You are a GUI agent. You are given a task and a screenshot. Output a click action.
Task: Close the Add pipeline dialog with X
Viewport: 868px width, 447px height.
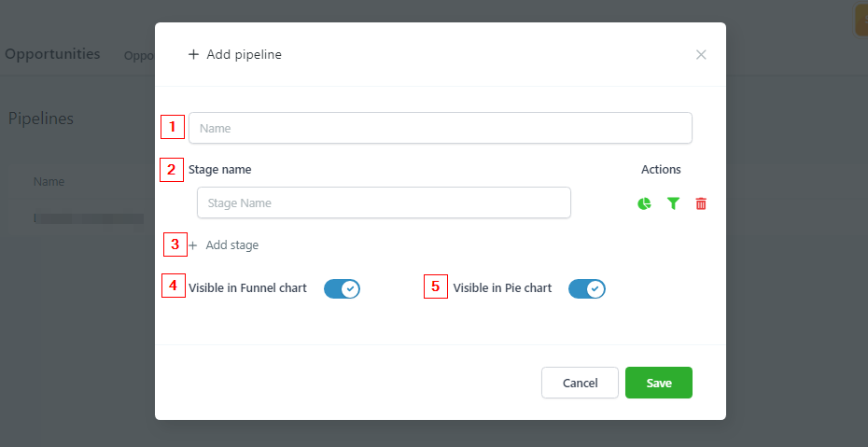701,54
